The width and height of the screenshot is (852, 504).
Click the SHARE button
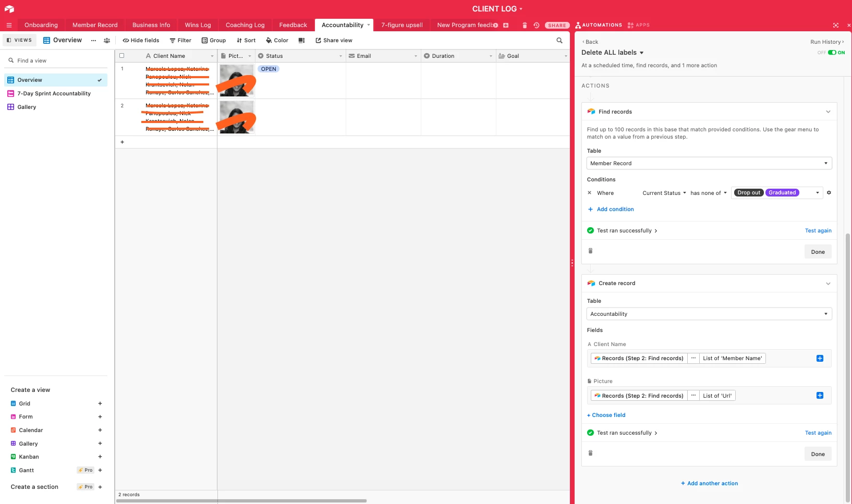557,25
